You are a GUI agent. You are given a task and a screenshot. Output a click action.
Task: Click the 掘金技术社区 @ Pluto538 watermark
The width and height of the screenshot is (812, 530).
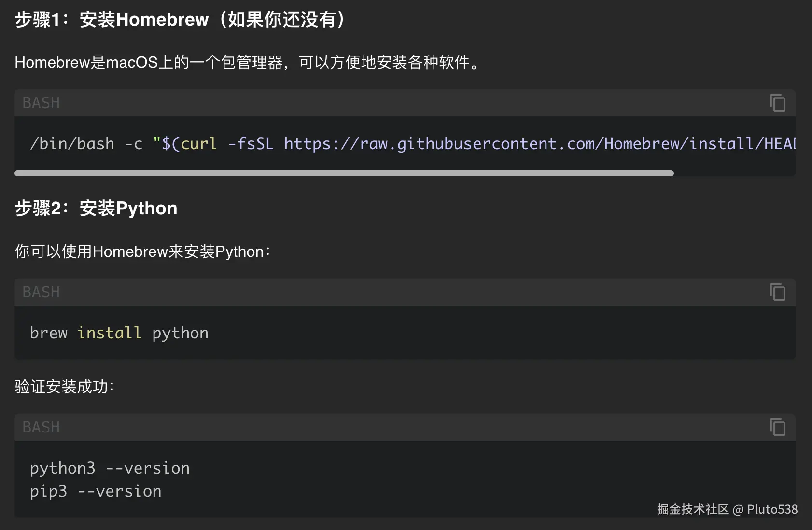point(727,509)
